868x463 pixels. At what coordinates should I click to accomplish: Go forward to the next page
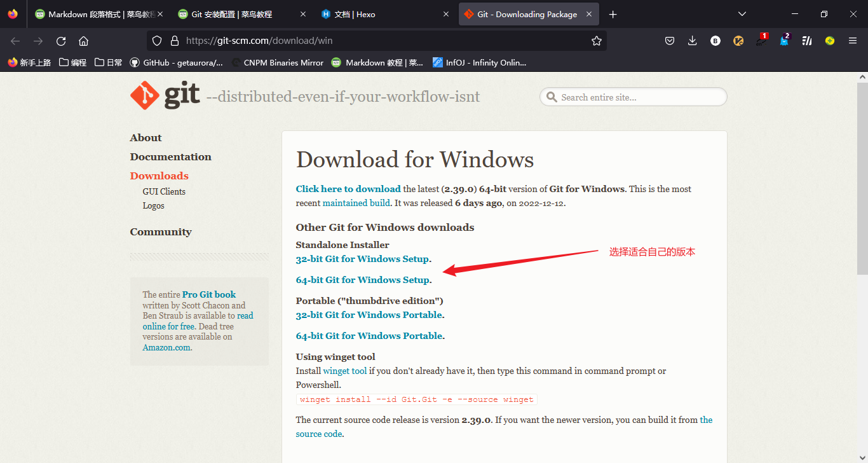coord(38,41)
